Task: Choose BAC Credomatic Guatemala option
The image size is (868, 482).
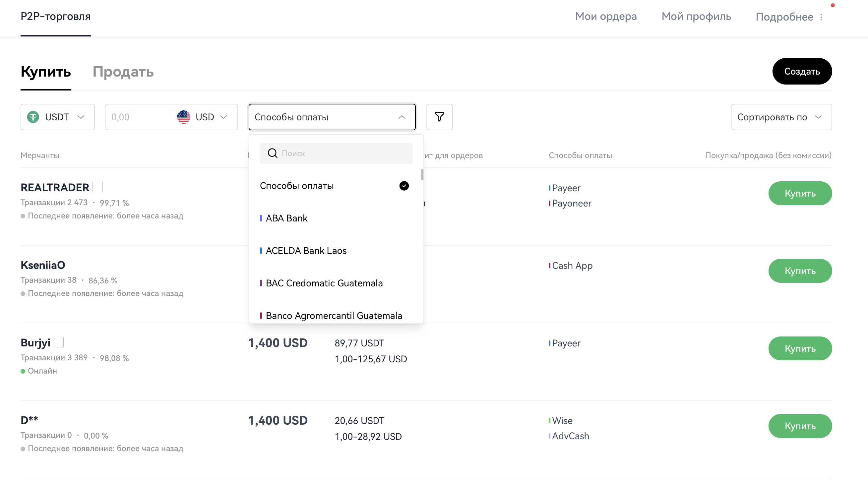Action: click(324, 283)
